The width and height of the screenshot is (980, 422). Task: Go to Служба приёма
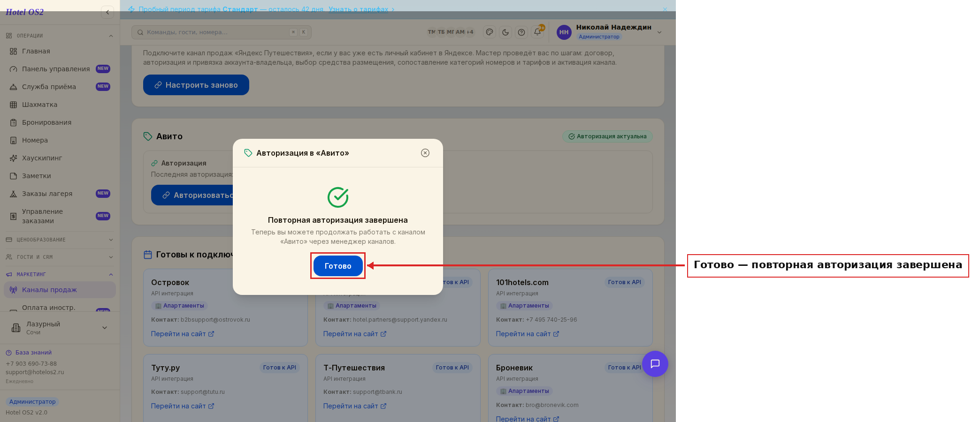[x=60, y=87]
